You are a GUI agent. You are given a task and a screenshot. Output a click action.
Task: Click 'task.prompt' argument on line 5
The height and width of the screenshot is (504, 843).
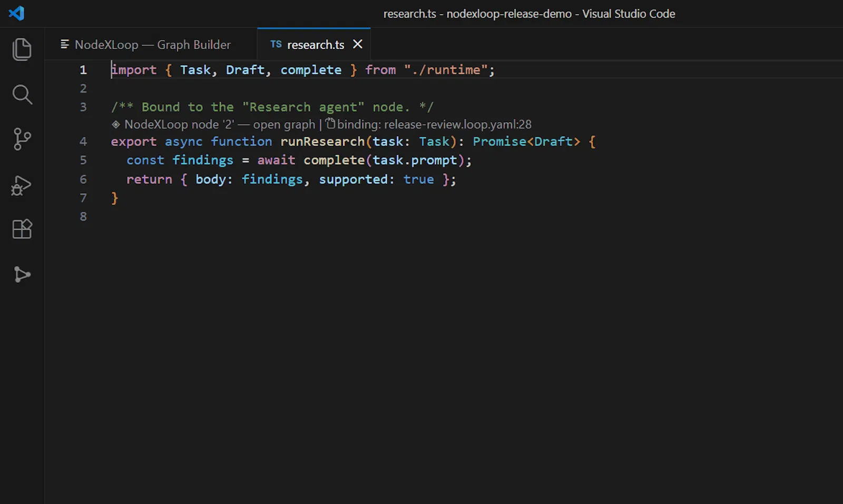point(415,160)
